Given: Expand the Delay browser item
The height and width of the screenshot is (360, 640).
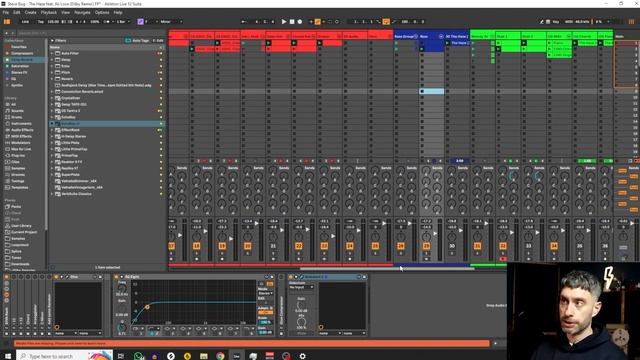Looking at the screenshot, I should [x=52, y=60].
